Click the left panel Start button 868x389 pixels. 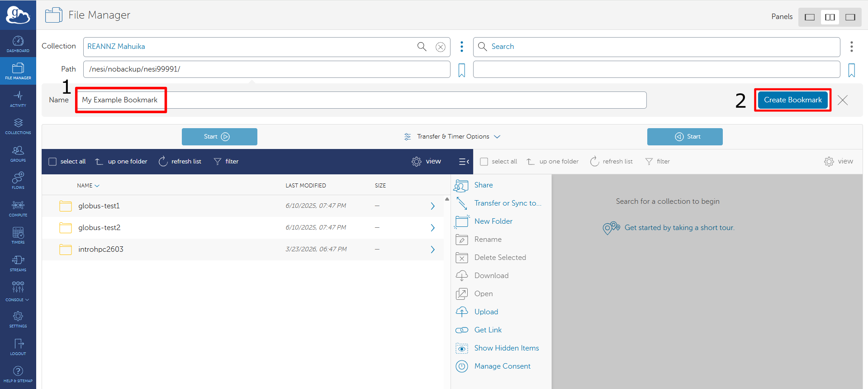coord(219,137)
